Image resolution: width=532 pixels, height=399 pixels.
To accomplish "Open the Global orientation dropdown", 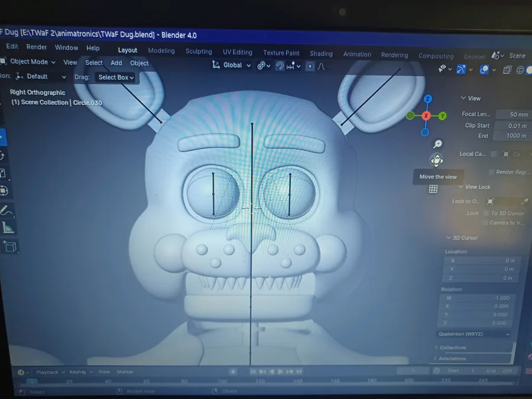I will [x=232, y=65].
